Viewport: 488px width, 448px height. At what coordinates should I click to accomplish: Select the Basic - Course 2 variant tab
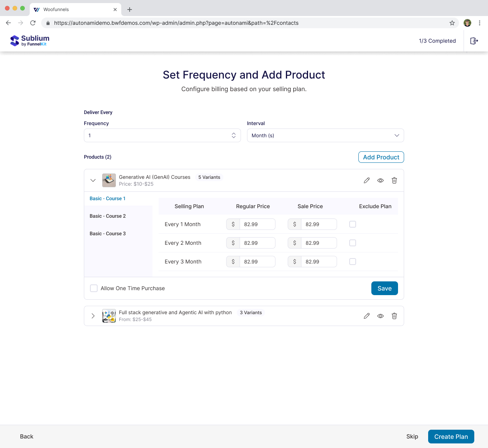coord(108,216)
